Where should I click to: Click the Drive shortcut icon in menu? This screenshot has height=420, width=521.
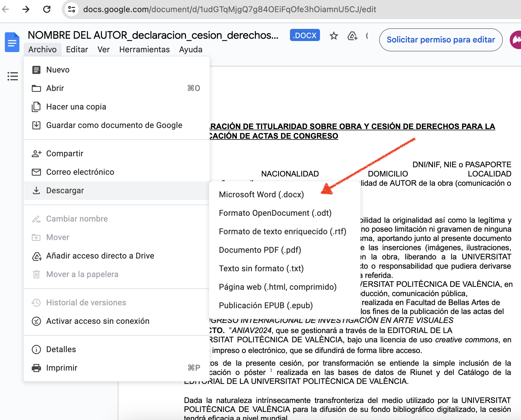tap(37, 256)
